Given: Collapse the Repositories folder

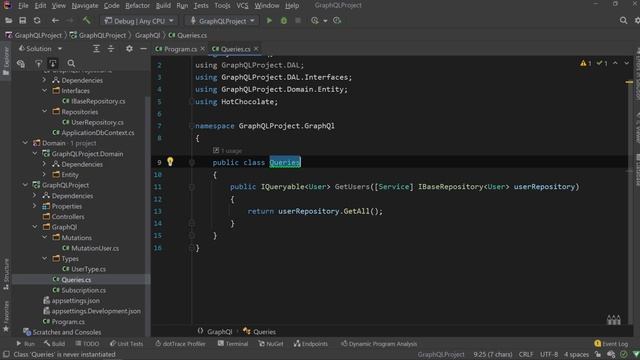Looking at the screenshot, I should click(x=44, y=111).
